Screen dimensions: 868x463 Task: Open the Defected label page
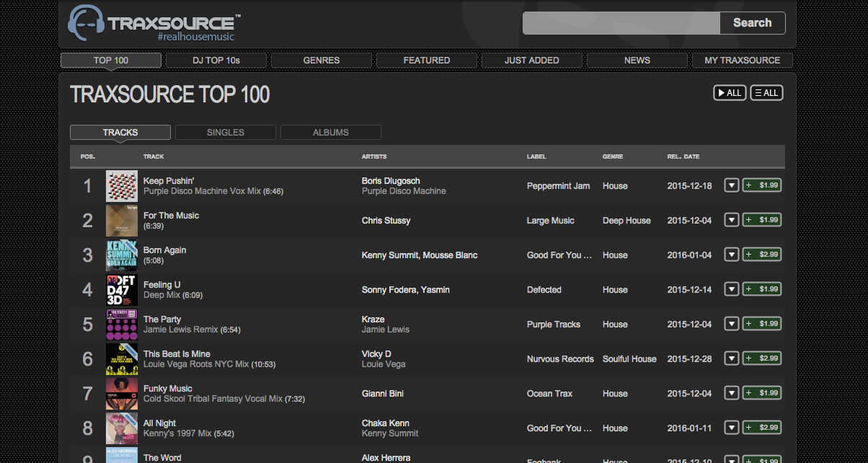coord(544,290)
